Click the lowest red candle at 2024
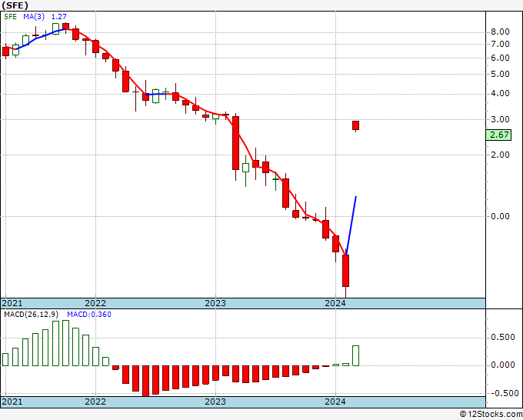523x420 pixels. [x=345, y=271]
